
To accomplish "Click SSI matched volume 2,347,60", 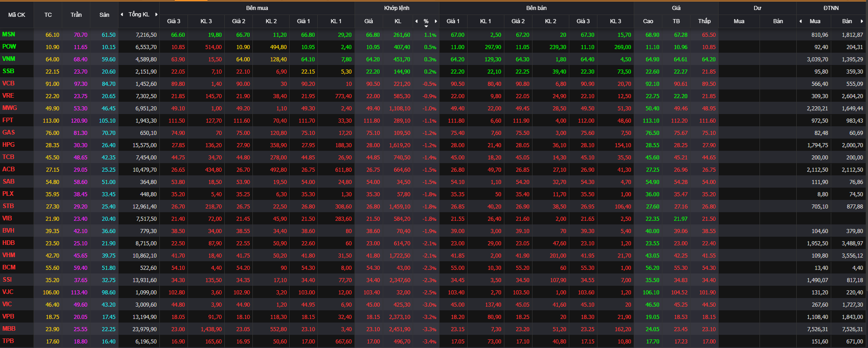I will (x=399, y=280).
